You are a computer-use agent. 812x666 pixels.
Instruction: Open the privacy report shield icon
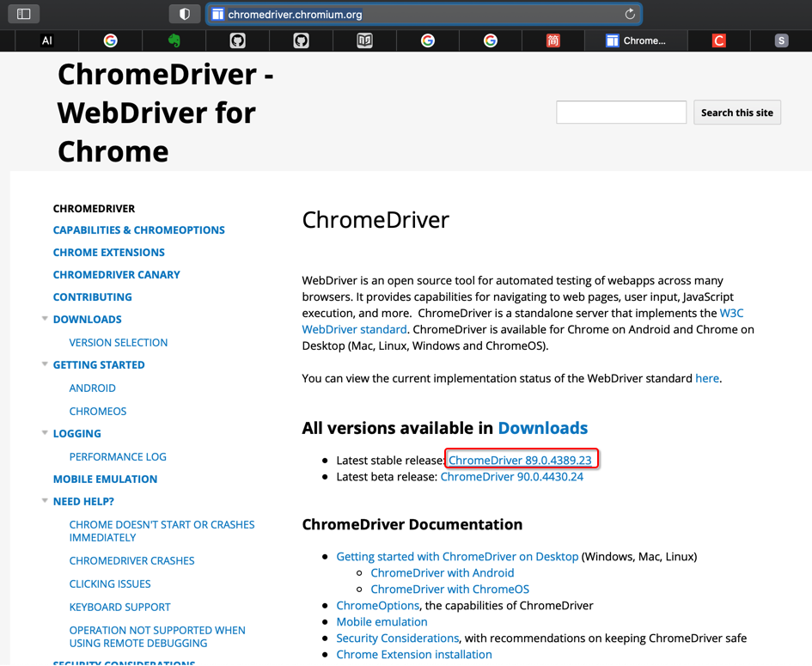click(x=185, y=14)
